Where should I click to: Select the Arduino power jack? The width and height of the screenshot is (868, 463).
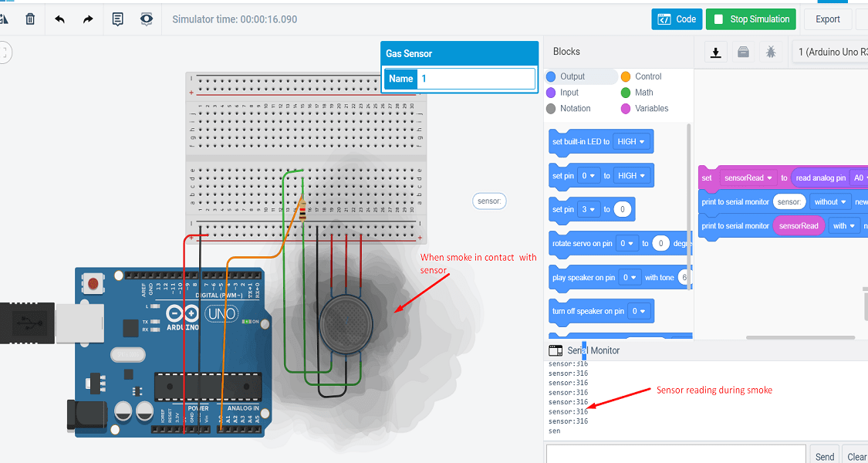(x=87, y=415)
